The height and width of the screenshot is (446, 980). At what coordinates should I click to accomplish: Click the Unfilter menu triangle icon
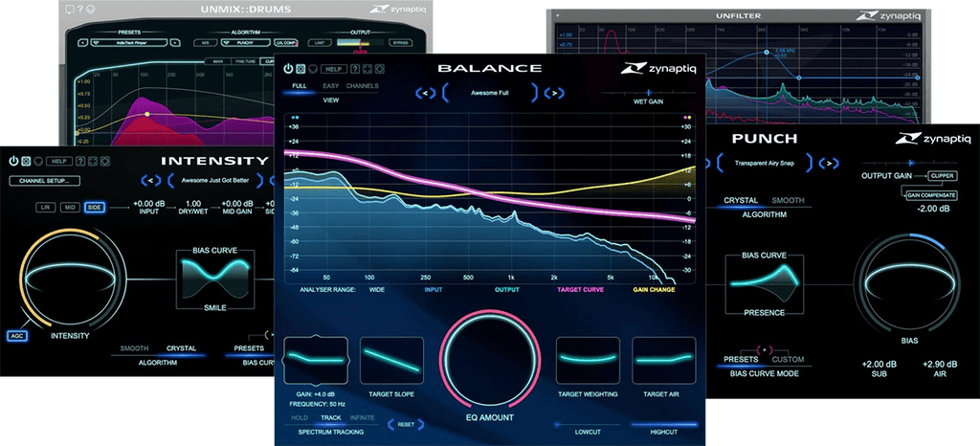pos(558,15)
